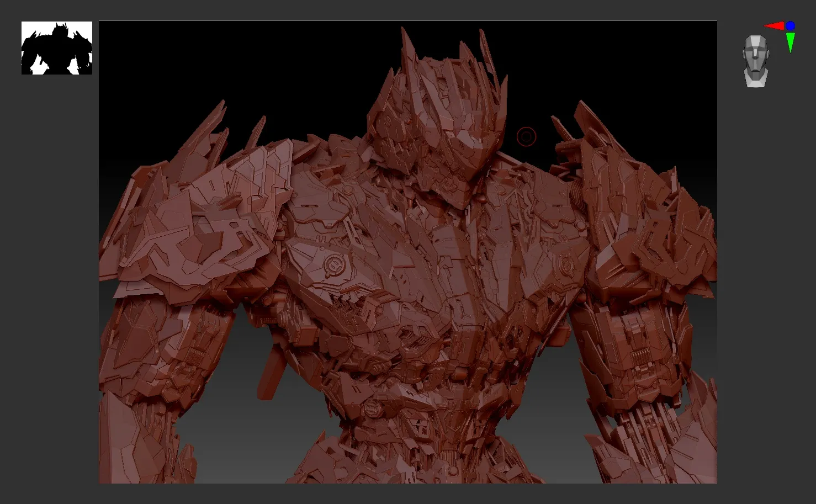Click the red circular brush cursor
816x504 pixels.
pyautogui.click(x=526, y=136)
